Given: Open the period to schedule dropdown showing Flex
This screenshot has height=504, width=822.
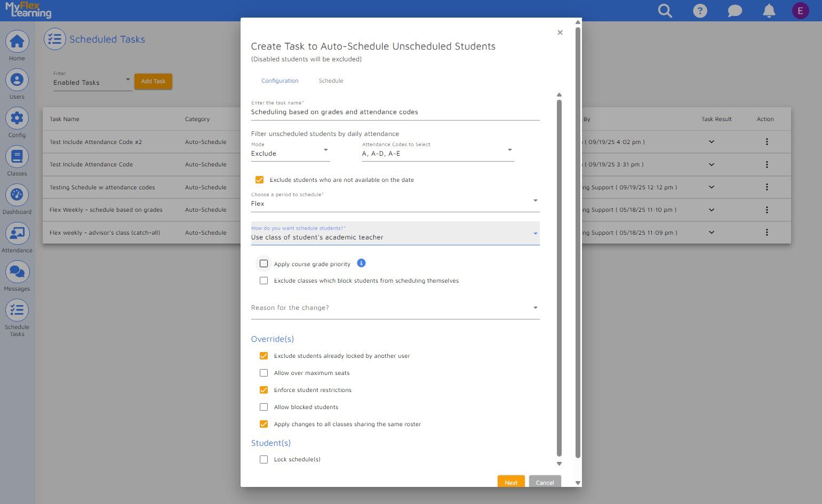Looking at the screenshot, I should [395, 201].
